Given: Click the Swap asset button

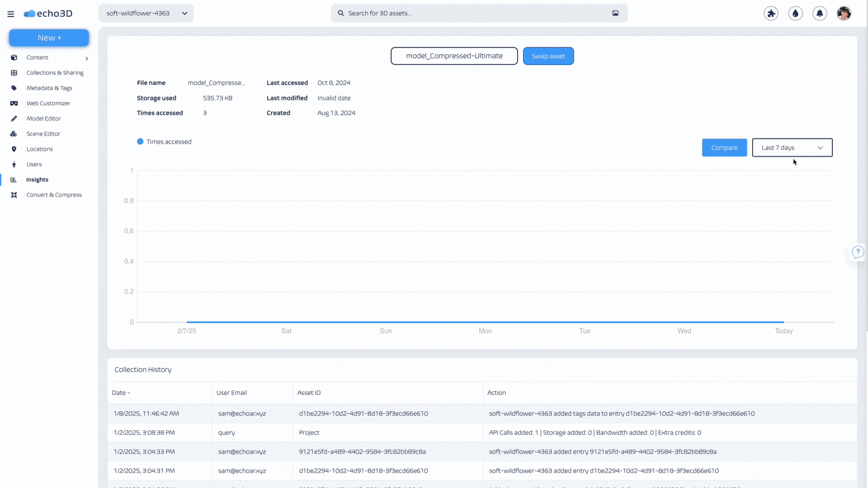Looking at the screenshot, I should pyautogui.click(x=548, y=56).
